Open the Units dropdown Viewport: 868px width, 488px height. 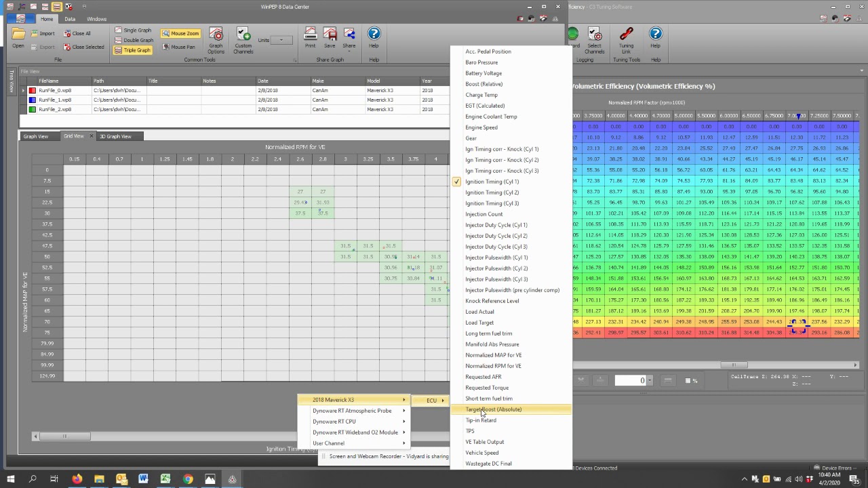pos(281,40)
